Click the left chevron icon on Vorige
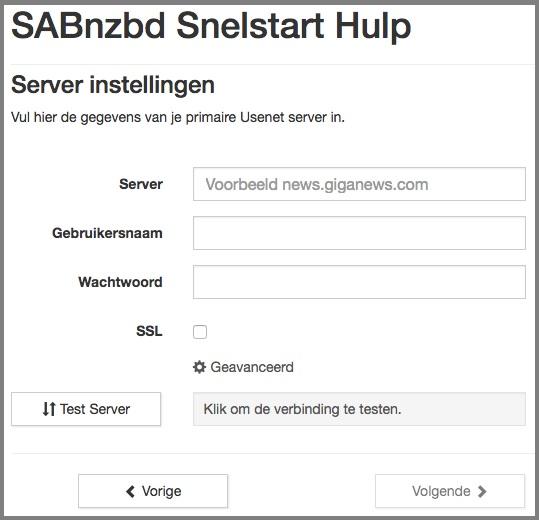The width and height of the screenshot is (539, 520). pos(130,491)
